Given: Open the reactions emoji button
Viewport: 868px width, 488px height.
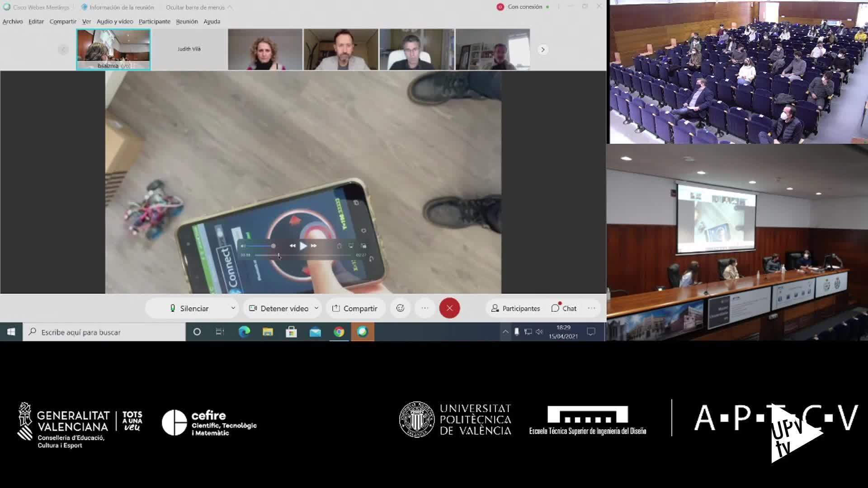Looking at the screenshot, I should click(x=400, y=308).
